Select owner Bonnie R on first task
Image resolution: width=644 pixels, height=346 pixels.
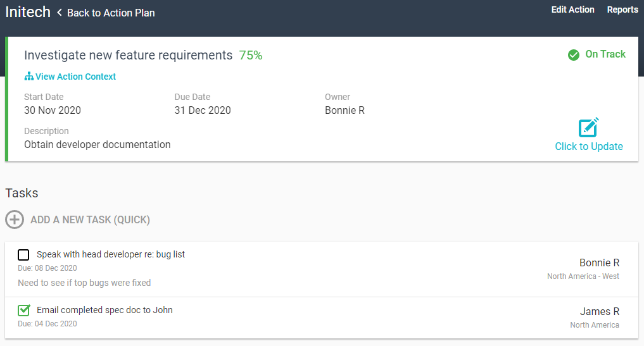[x=599, y=263]
